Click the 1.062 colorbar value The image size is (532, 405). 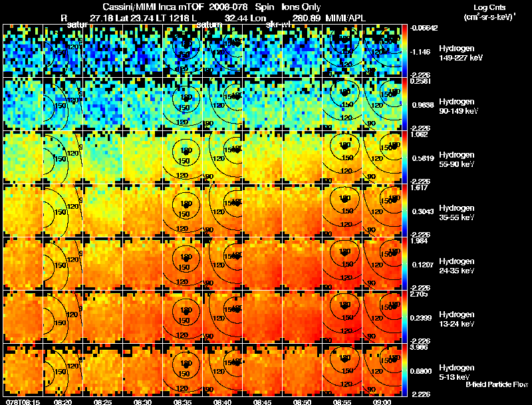(419, 134)
